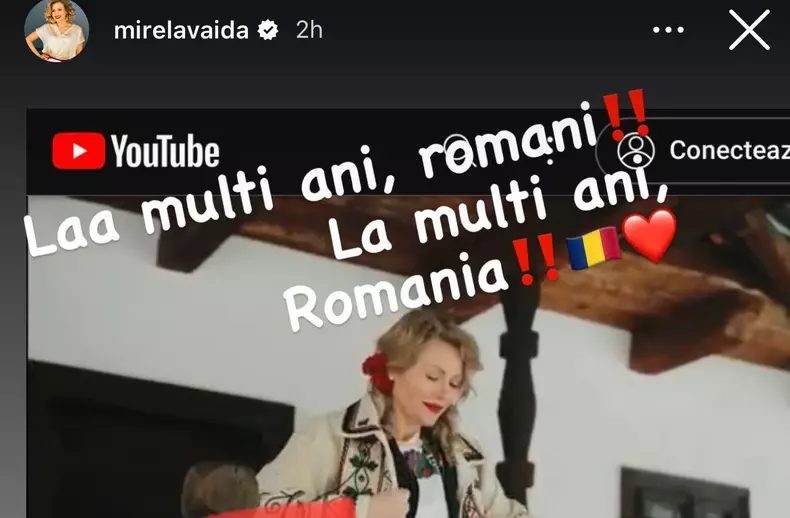Tap the red exclamation marks after romani
This screenshot has width=790, height=518.
tap(625, 115)
